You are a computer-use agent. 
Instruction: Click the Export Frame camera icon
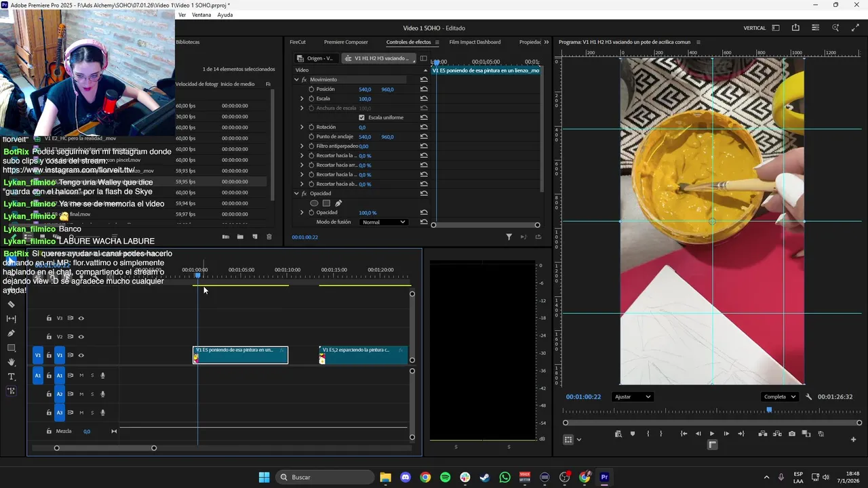[x=792, y=434]
